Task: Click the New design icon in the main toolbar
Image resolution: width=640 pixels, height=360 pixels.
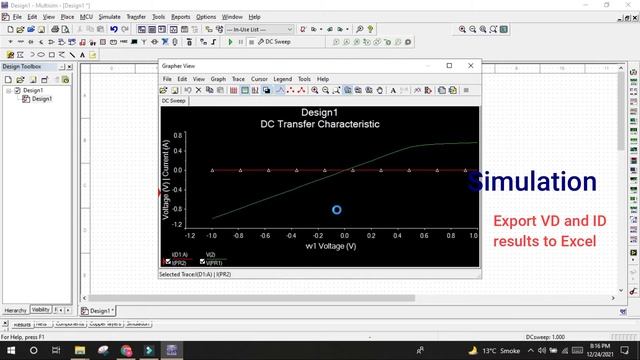Action: point(10,29)
